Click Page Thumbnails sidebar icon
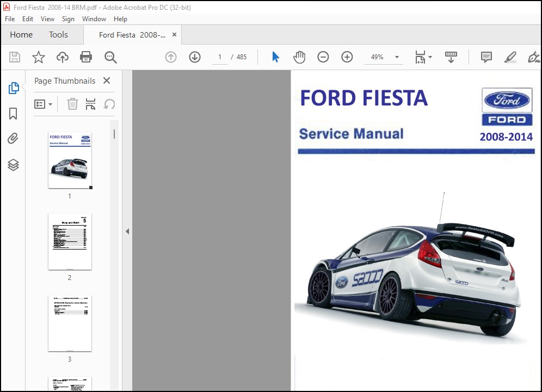Viewport: 542px width, 392px height. tap(14, 88)
